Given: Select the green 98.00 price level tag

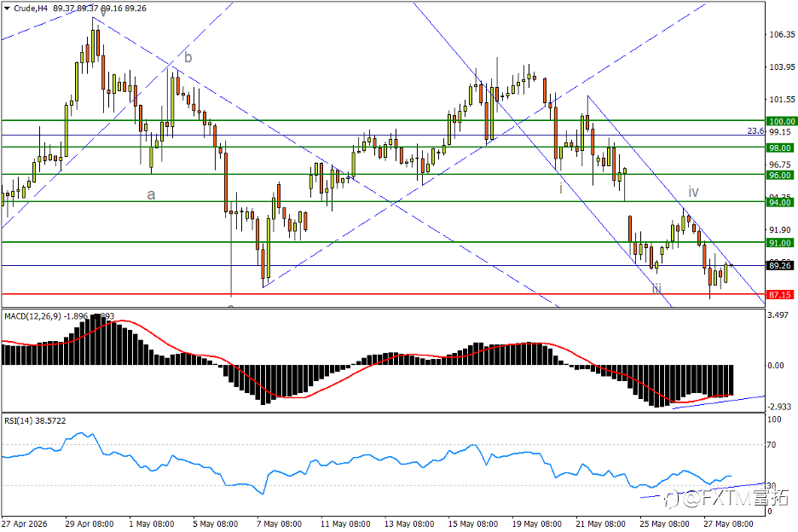Looking at the screenshot, I should [781, 147].
